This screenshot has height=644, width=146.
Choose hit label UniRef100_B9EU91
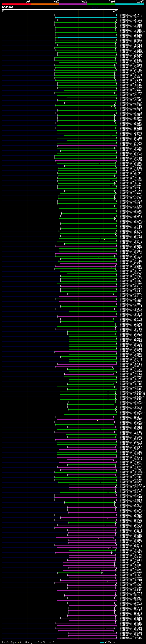[x=131, y=254]
